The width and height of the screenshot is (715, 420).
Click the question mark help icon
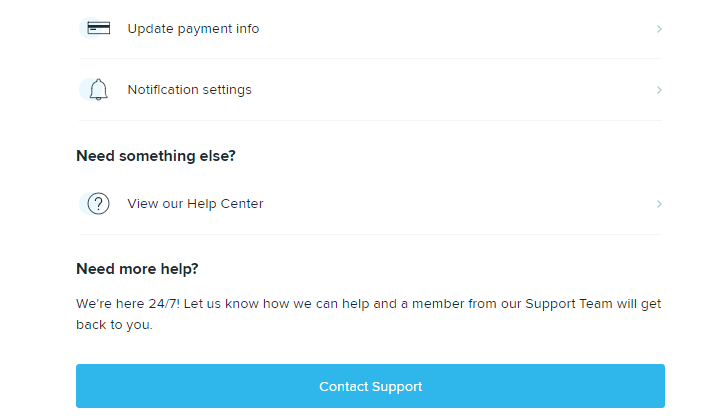click(x=98, y=203)
